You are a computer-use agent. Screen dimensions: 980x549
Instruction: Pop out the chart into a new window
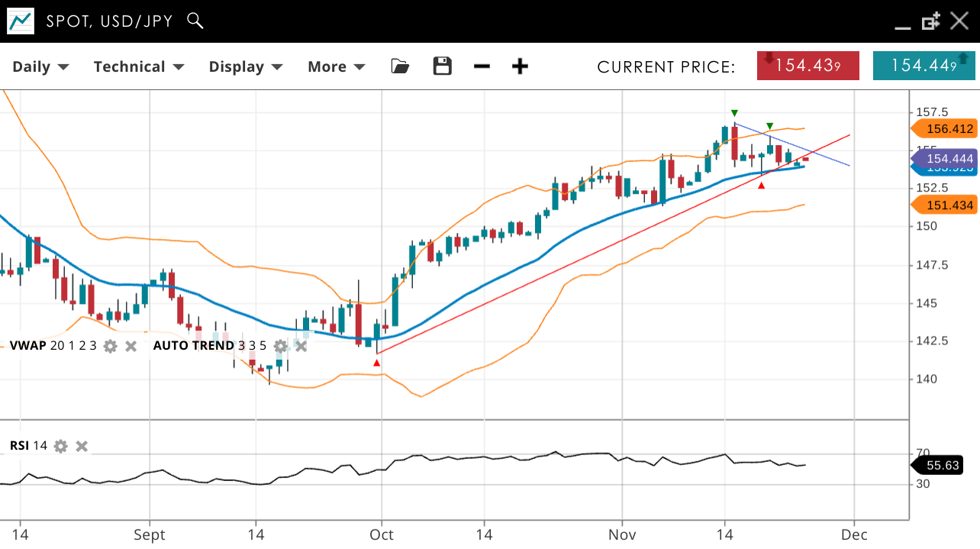click(931, 21)
